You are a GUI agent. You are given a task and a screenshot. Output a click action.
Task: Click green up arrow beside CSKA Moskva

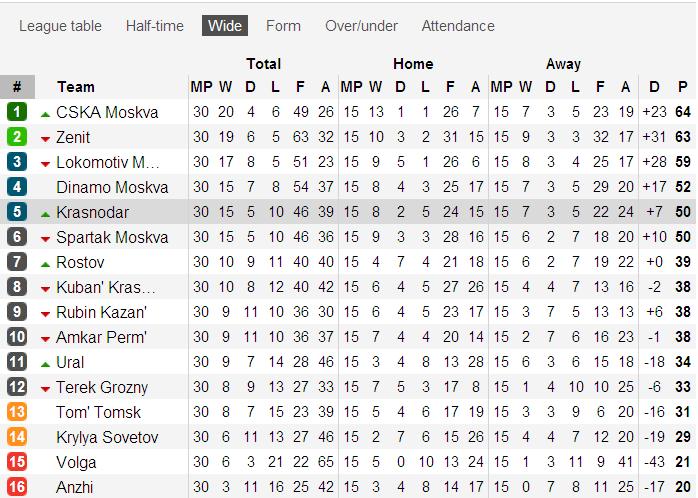(45, 114)
